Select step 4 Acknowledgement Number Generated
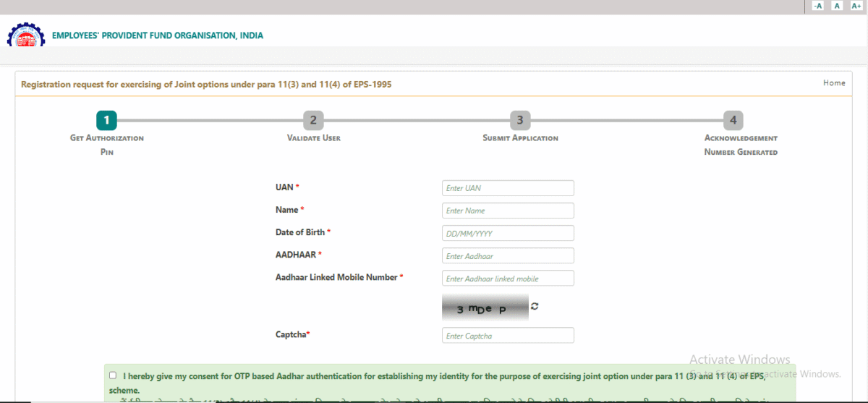This screenshot has height=403, width=868. [733, 120]
